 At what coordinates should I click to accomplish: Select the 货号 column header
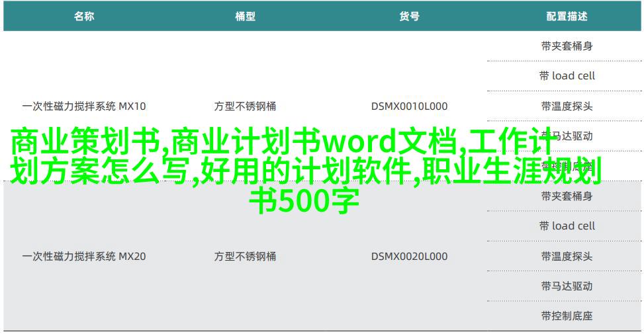point(409,17)
